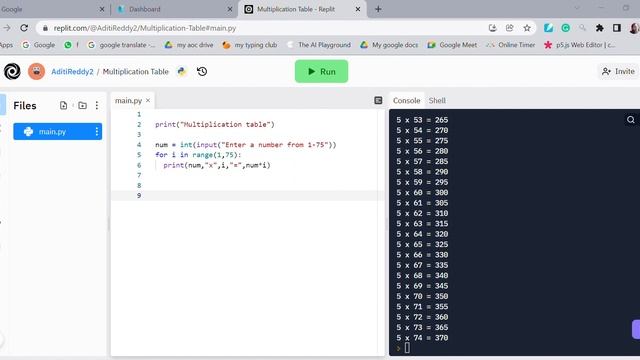
Task: Click the line 4 input statement
Action: pyautogui.click(x=246, y=145)
